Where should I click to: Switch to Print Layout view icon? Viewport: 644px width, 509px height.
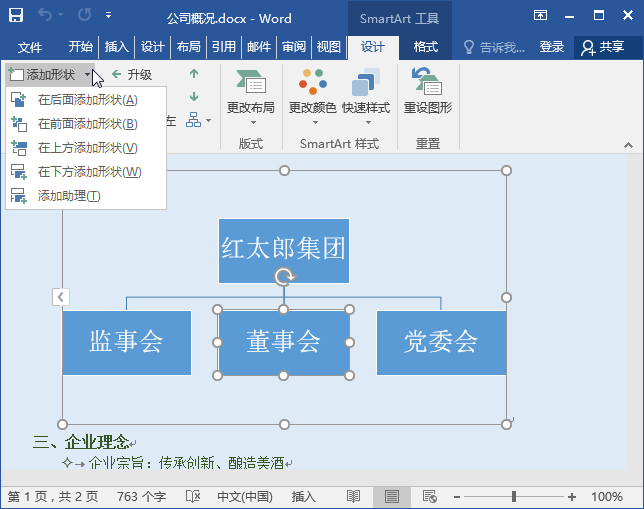coord(392,497)
